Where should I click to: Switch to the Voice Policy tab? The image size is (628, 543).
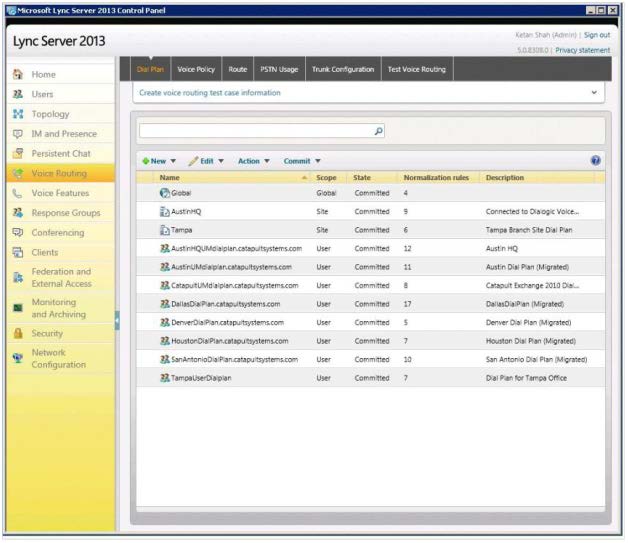[x=196, y=69]
